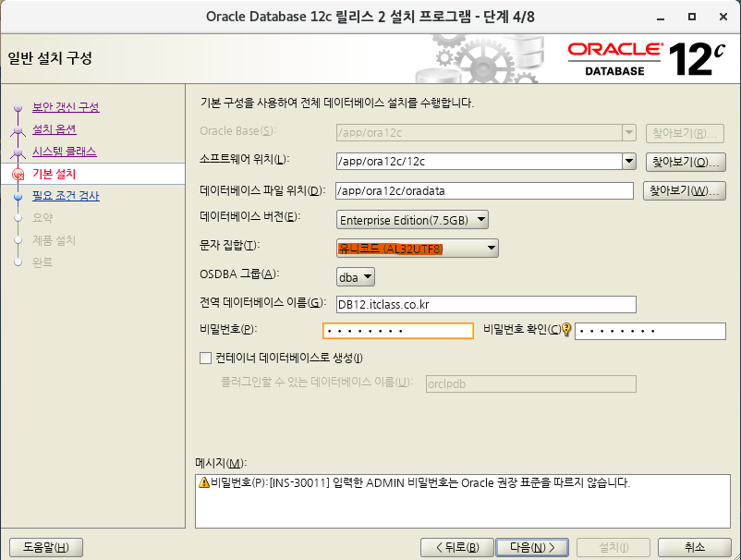Focus the 데이터베이스 파일 위치 field
The height and width of the screenshot is (560, 741).
[x=484, y=191]
